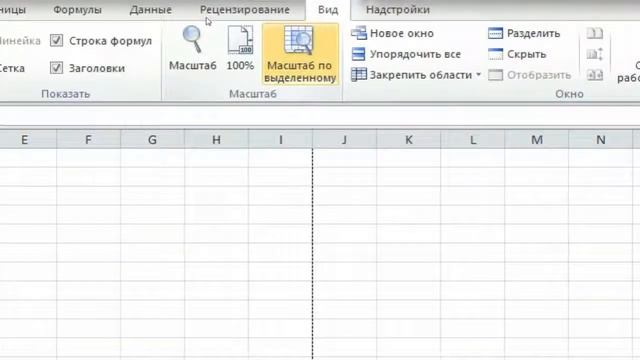Click Масштаб по выделенному button
This screenshot has height=360, width=640.
point(300,54)
